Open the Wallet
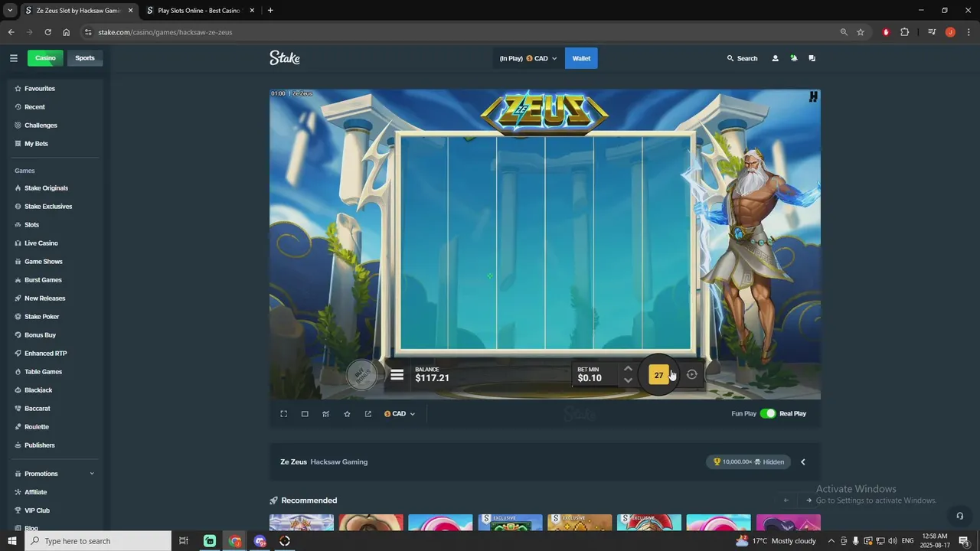This screenshot has width=980, height=551. (x=581, y=58)
